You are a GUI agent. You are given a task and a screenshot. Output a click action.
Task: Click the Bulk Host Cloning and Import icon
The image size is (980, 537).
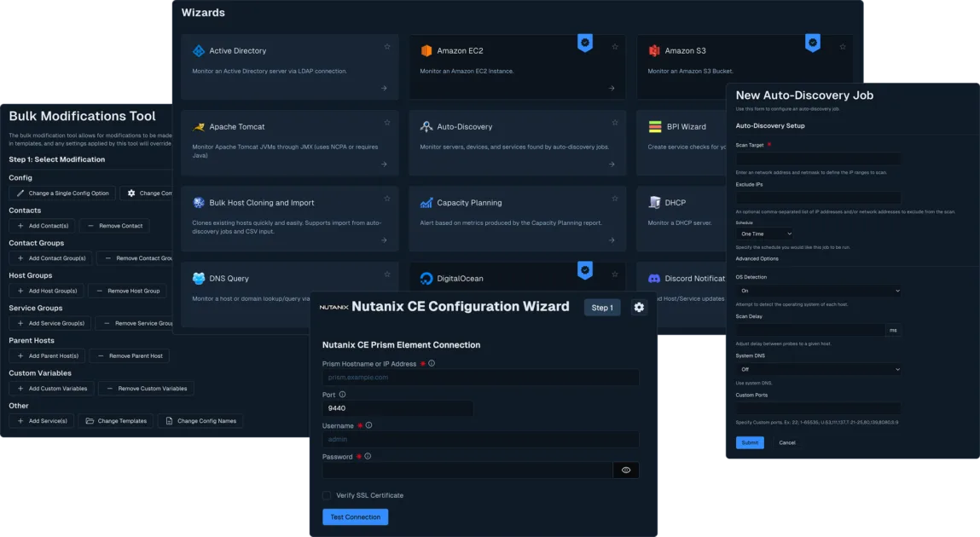pos(199,202)
